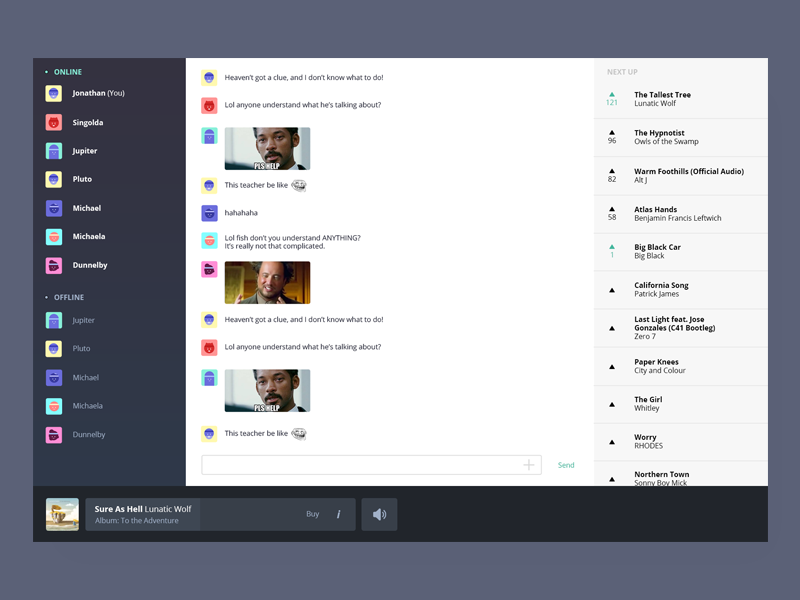The width and height of the screenshot is (800, 600).
Task: Click online Dunnelby's avatar
Action: [54, 265]
